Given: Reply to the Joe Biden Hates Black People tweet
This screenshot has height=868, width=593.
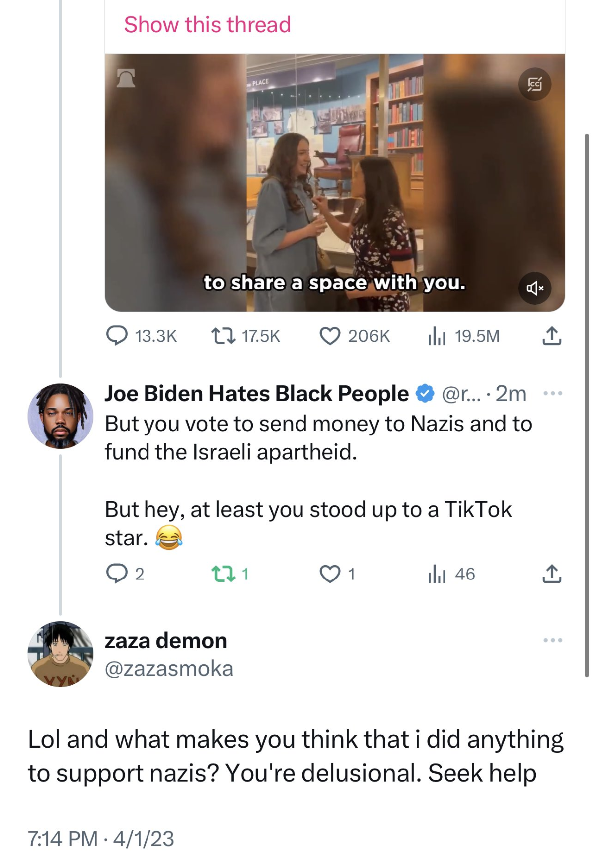Looking at the screenshot, I should (117, 574).
